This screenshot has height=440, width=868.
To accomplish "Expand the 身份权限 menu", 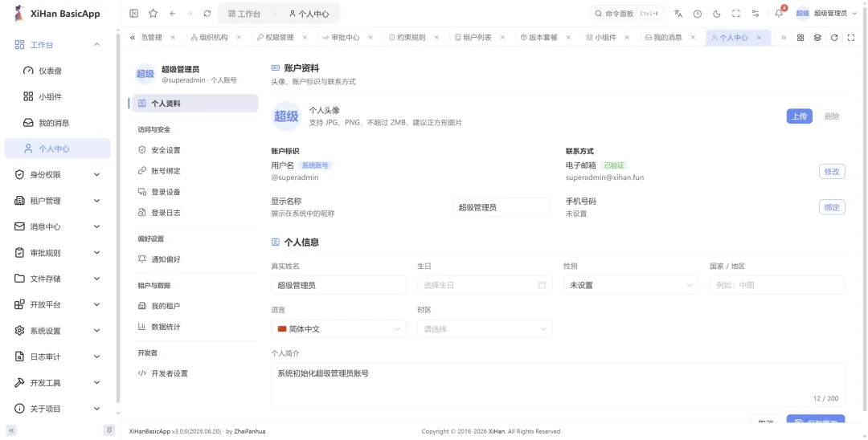I will (58, 175).
